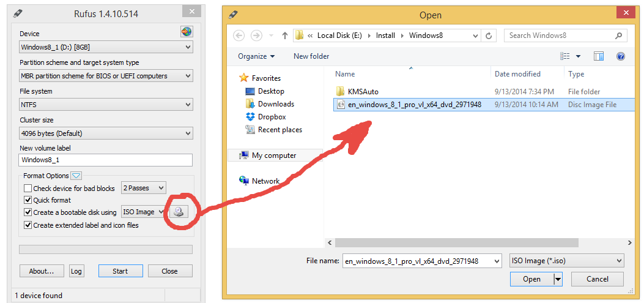Select the en_windows_8_1_pro_vl_x64_dvd_2971948 file name
The height and width of the screenshot is (303, 644).
415,105
